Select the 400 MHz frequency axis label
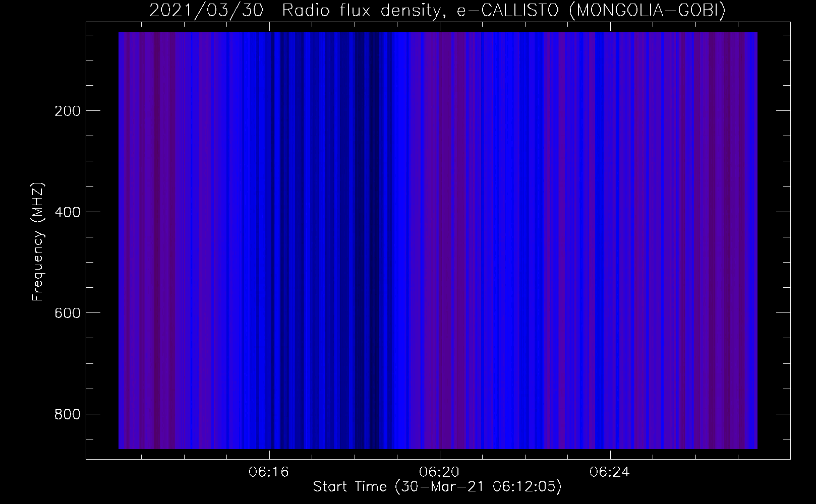 [67, 212]
